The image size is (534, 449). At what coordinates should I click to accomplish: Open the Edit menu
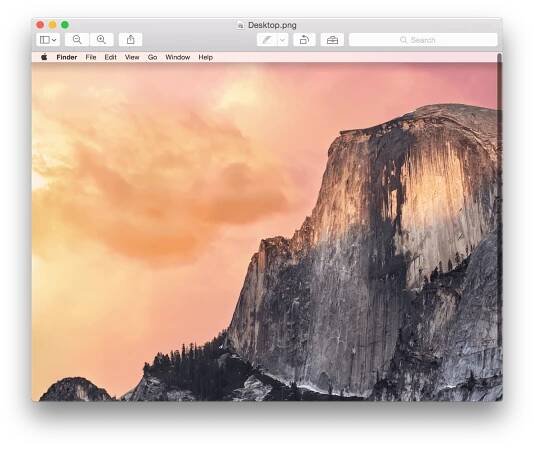pos(110,57)
